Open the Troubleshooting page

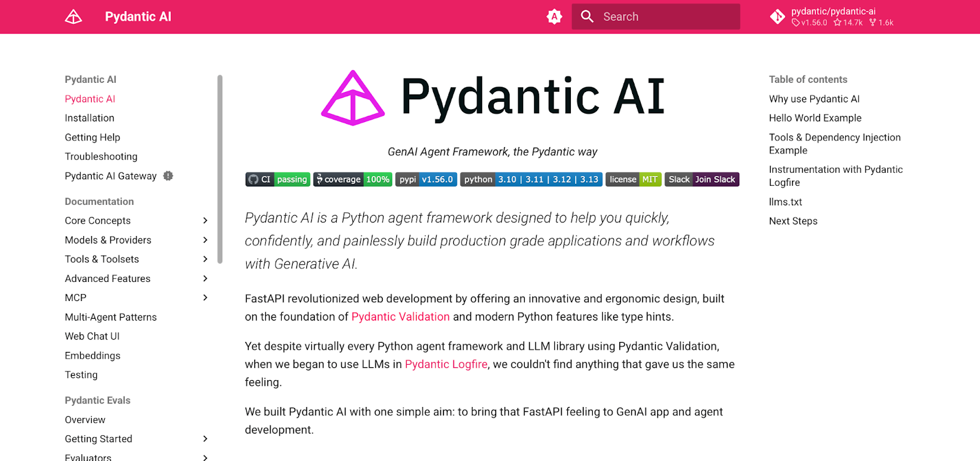pos(101,156)
